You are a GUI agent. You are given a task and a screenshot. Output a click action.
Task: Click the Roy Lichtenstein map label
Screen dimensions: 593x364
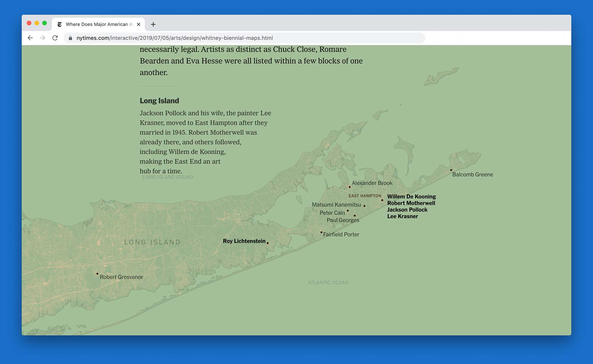[244, 241]
